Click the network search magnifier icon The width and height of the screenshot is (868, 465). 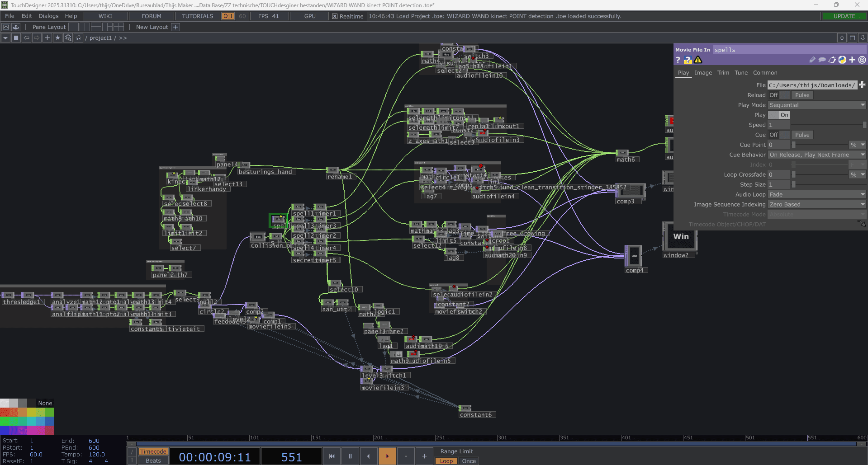(x=68, y=38)
